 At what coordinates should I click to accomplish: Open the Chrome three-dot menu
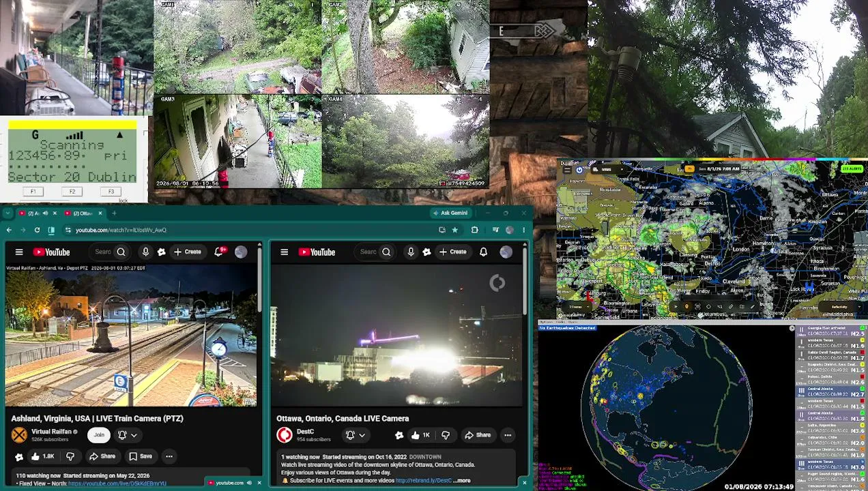point(524,230)
